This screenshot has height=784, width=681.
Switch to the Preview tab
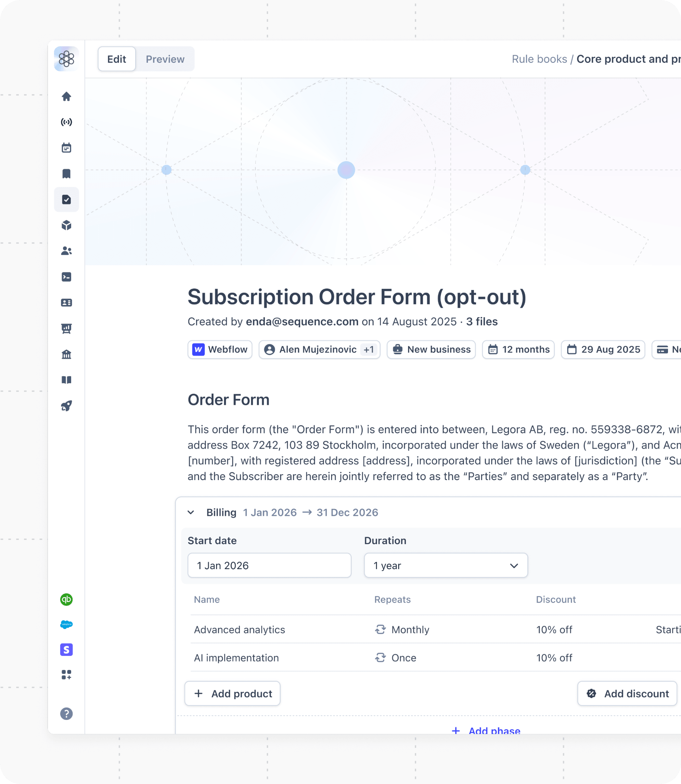point(165,59)
